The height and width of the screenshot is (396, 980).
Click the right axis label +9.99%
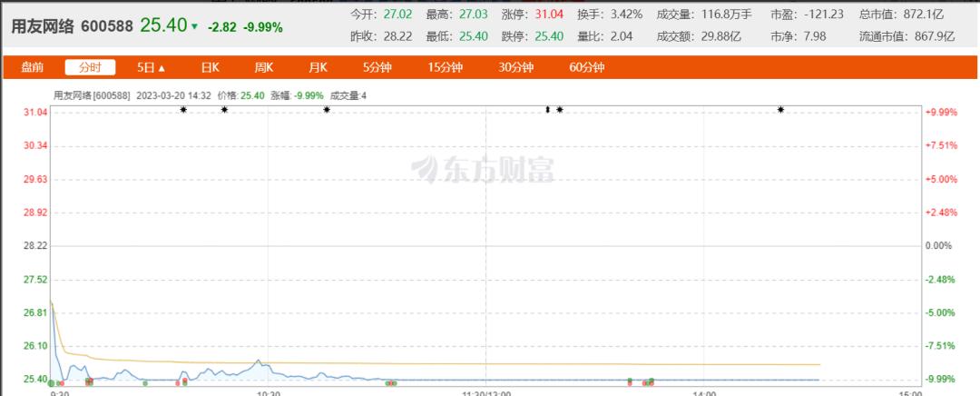[x=941, y=112]
